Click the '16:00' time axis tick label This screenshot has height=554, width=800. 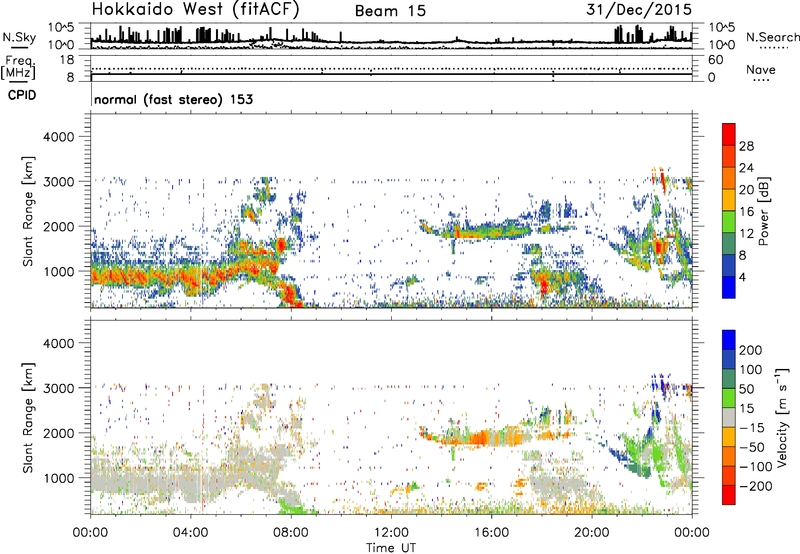(492, 533)
